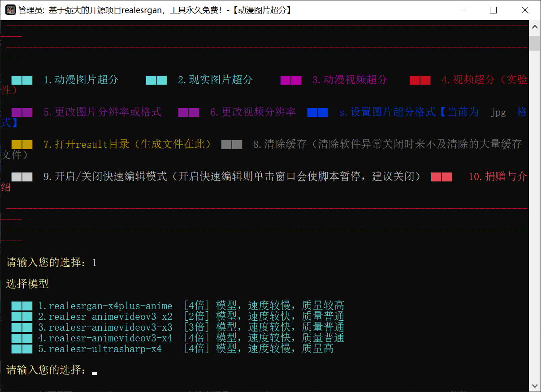The image size is (541, 392).
Task: Click [3倍] label of animevideov3-x3 row
Action: [x=197, y=327]
